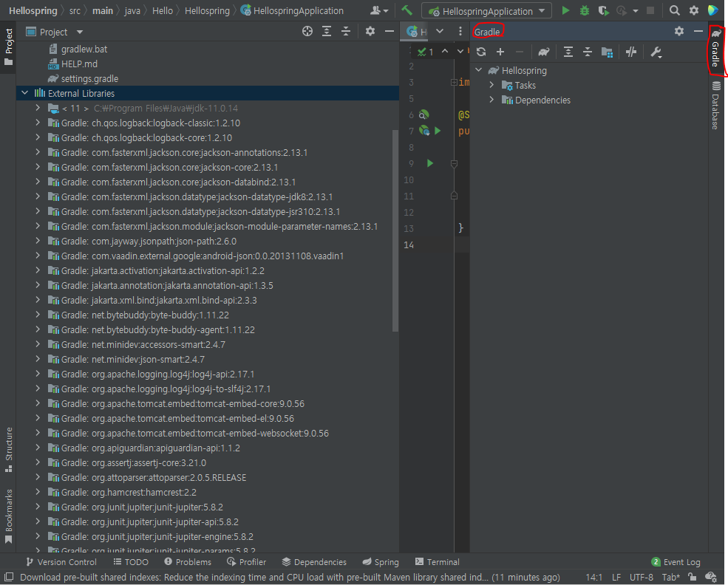Click the stop process square icon
Viewport: 728px width, 585px height.
[x=650, y=10]
